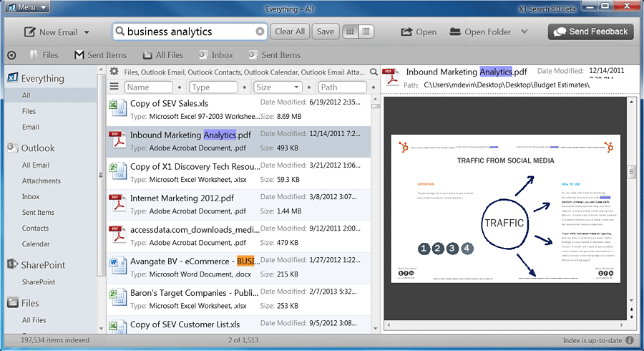This screenshot has height=351, width=644.
Task: Open the Inbox shortcut in the shortcuts bar
Action: click(215, 55)
